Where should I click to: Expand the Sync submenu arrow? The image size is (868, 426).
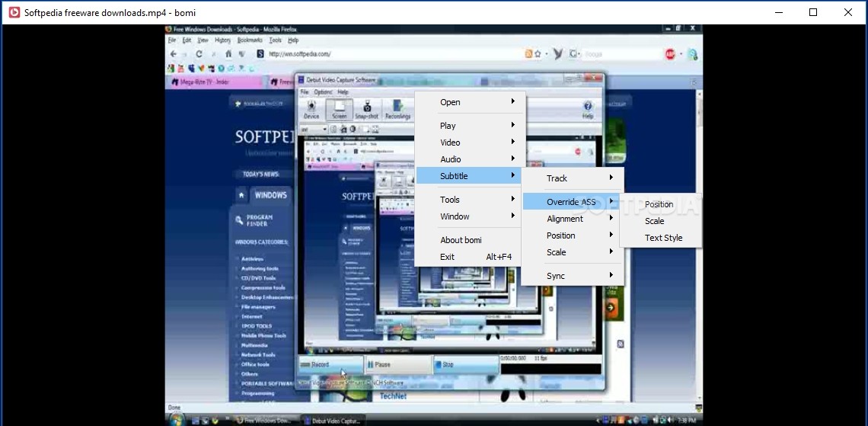coord(611,275)
